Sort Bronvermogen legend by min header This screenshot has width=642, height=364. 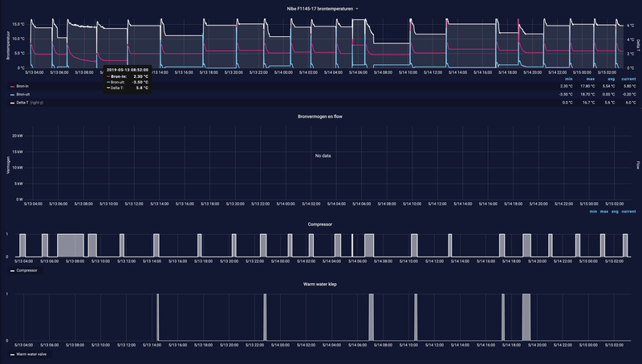[593, 212]
